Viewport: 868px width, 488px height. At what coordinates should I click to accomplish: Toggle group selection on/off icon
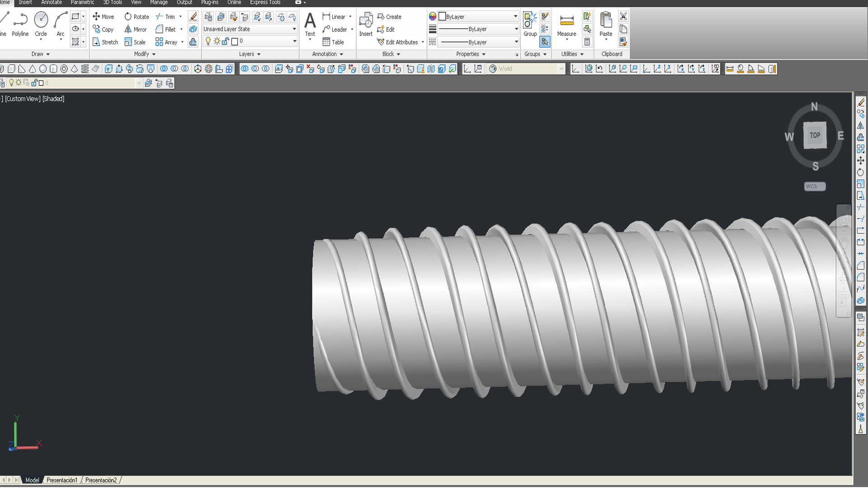pyautogui.click(x=545, y=42)
